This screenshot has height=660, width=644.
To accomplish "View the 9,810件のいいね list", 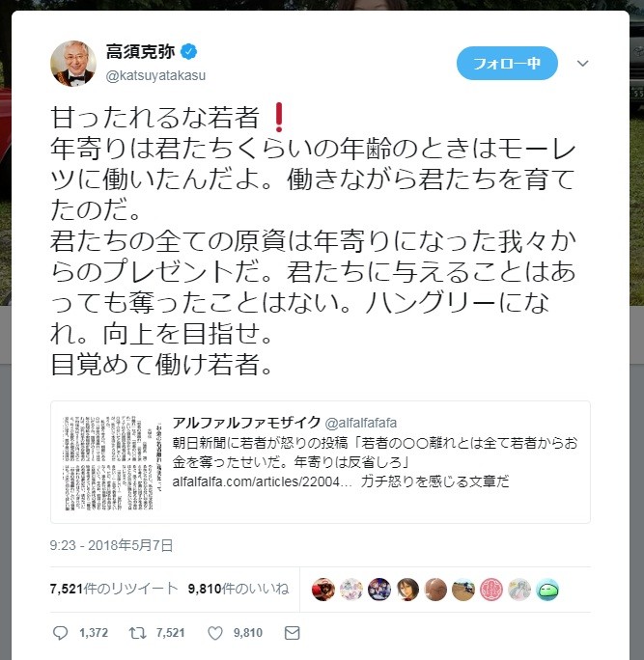I will click(x=238, y=589).
